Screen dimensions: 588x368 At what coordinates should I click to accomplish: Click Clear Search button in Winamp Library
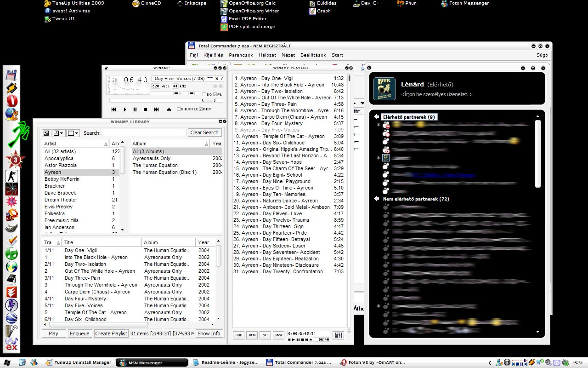204,132
